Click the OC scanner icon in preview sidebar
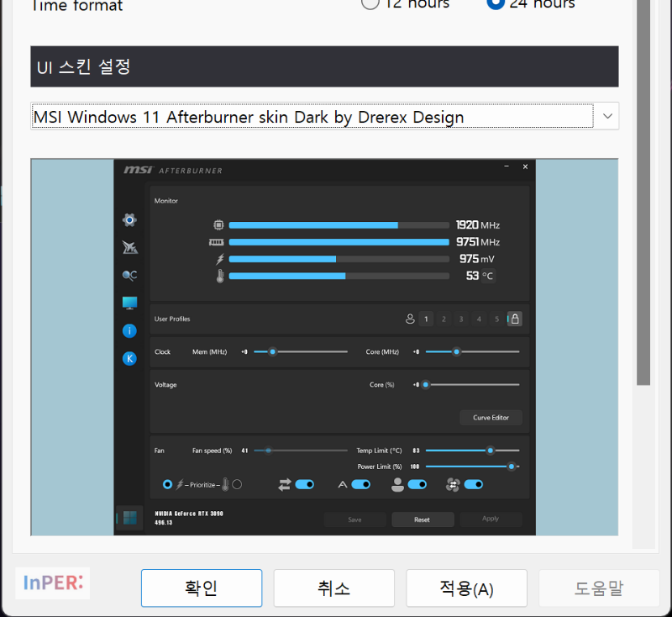This screenshot has width=672, height=617. coord(129,275)
